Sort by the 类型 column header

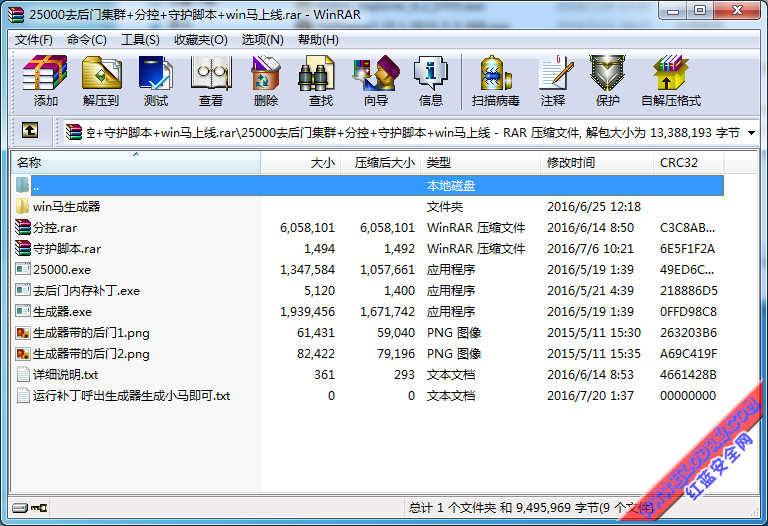coord(480,163)
